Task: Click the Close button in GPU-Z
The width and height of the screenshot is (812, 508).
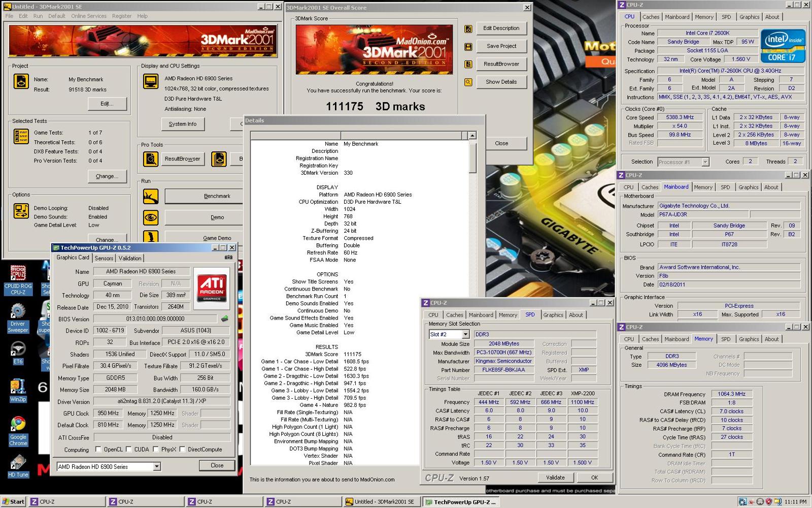Action: click(x=217, y=465)
